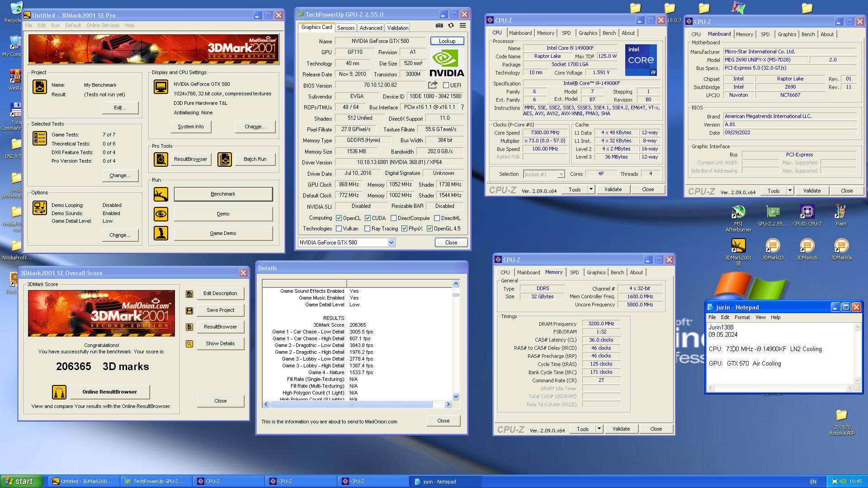Click the Project icon in 3DMark2001 window
The image size is (868, 488).
click(40, 86)
